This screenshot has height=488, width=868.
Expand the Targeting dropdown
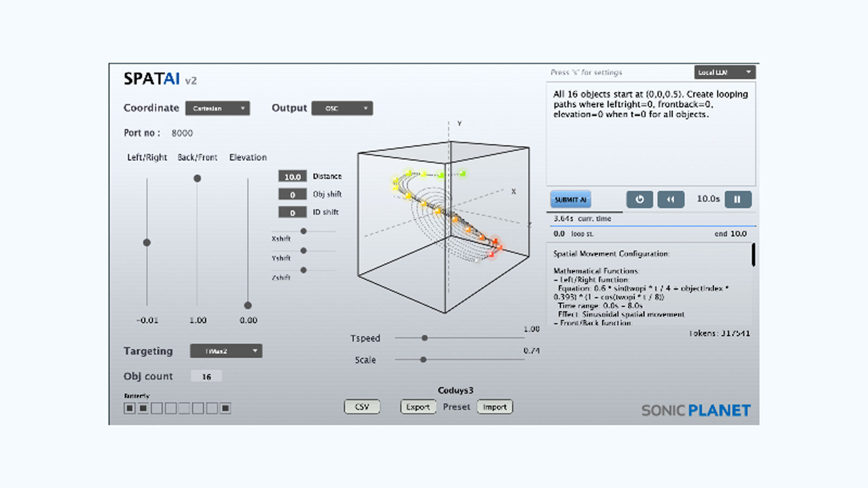[x=226, y=351]
